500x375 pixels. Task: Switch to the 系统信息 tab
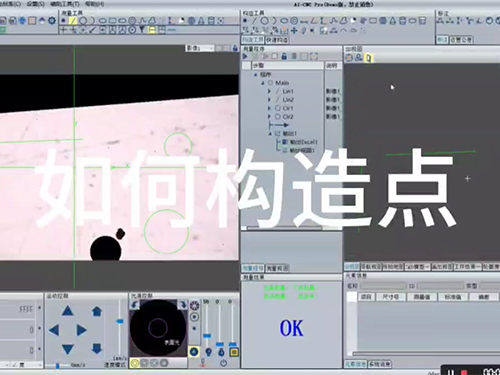(x=379, y=364)
